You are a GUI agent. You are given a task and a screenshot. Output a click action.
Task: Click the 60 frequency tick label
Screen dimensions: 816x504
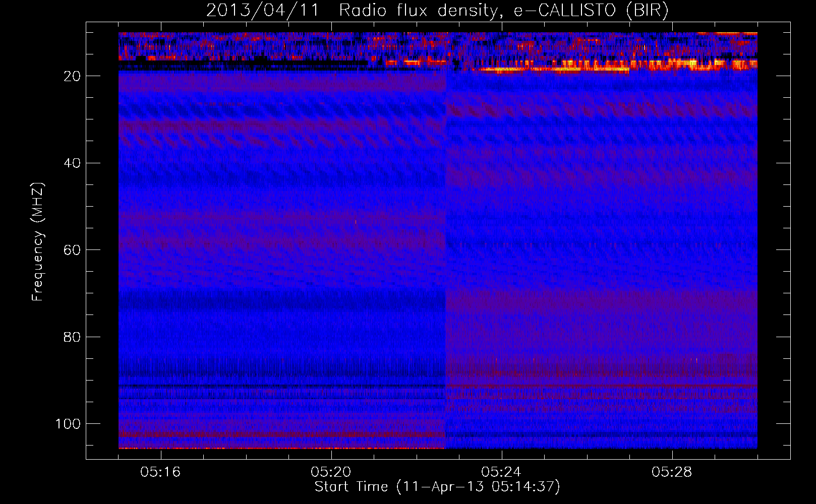tap(72, 250)
